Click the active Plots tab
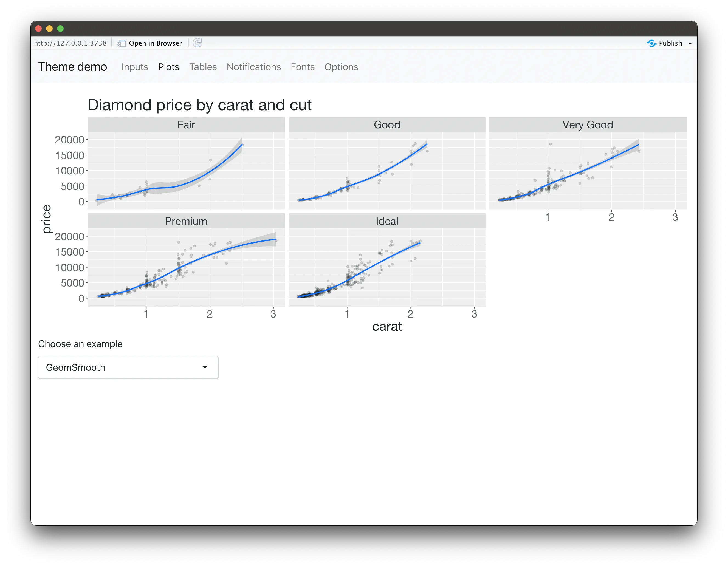Screen dimensions: 728x566 [x=169, y=67]
